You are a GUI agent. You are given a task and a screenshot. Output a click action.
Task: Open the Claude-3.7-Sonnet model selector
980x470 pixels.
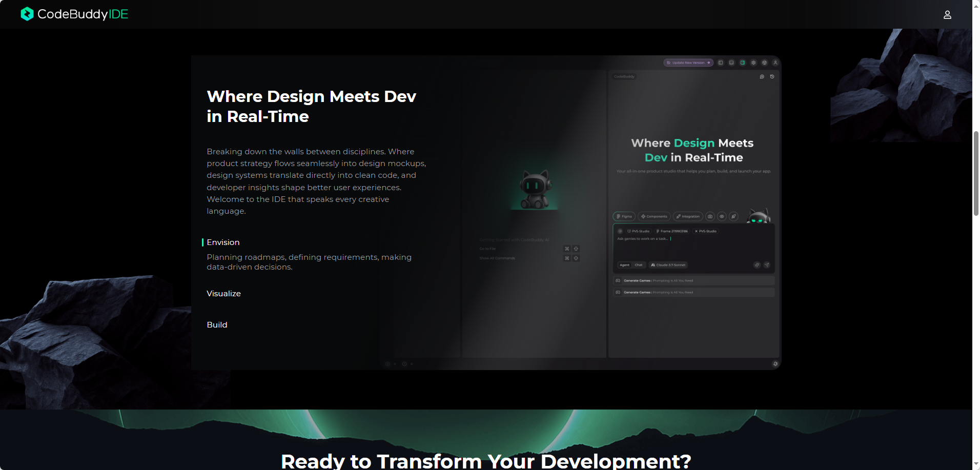668,265
